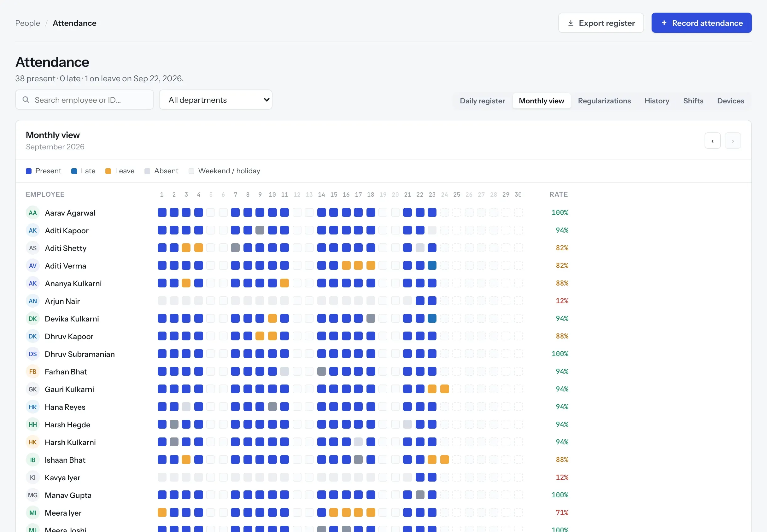The width and height of the screenshot is (767, 532).
Task: Click Aditi Verma's late cell on day 23
Action: point(432,266)
